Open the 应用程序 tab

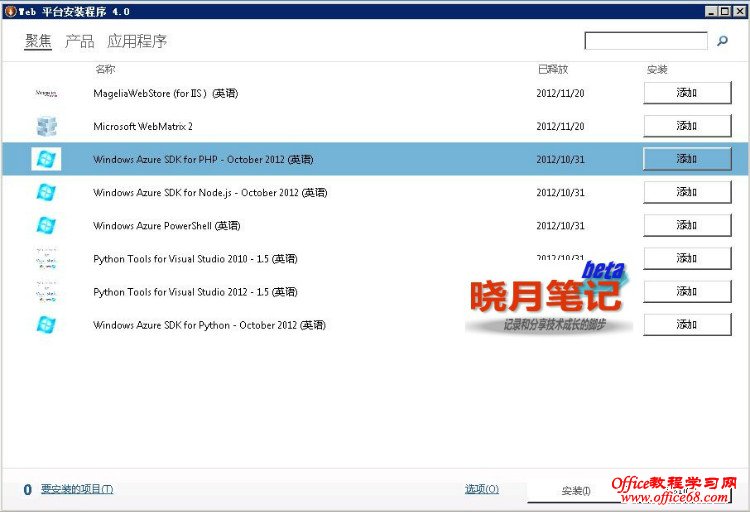[137, 41]
